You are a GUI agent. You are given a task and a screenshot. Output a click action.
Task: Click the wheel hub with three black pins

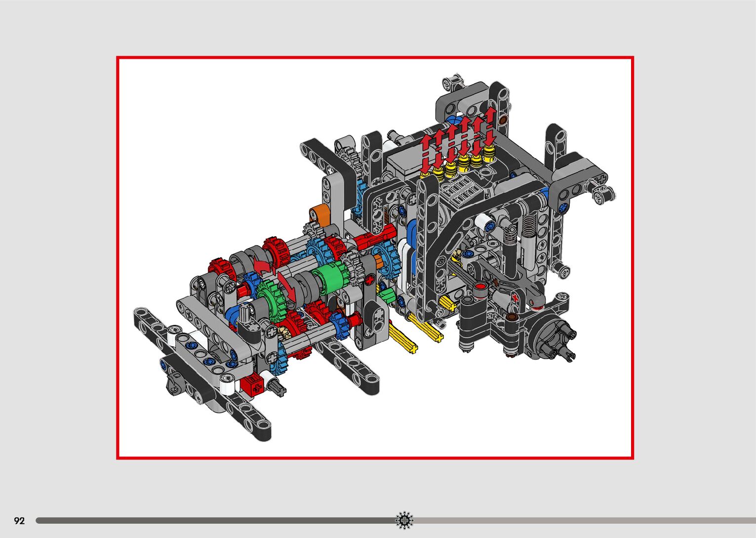551,336
